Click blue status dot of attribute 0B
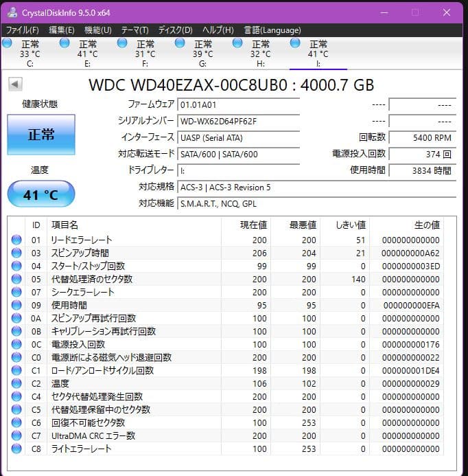Image resolution: width=468 pixels, height=476 pixels. (16, 331)
